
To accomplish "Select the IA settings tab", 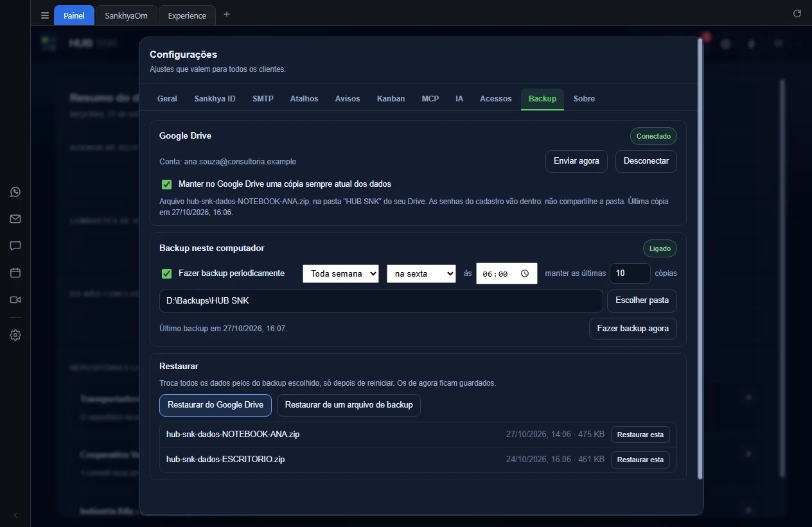I will coord(459,99).
